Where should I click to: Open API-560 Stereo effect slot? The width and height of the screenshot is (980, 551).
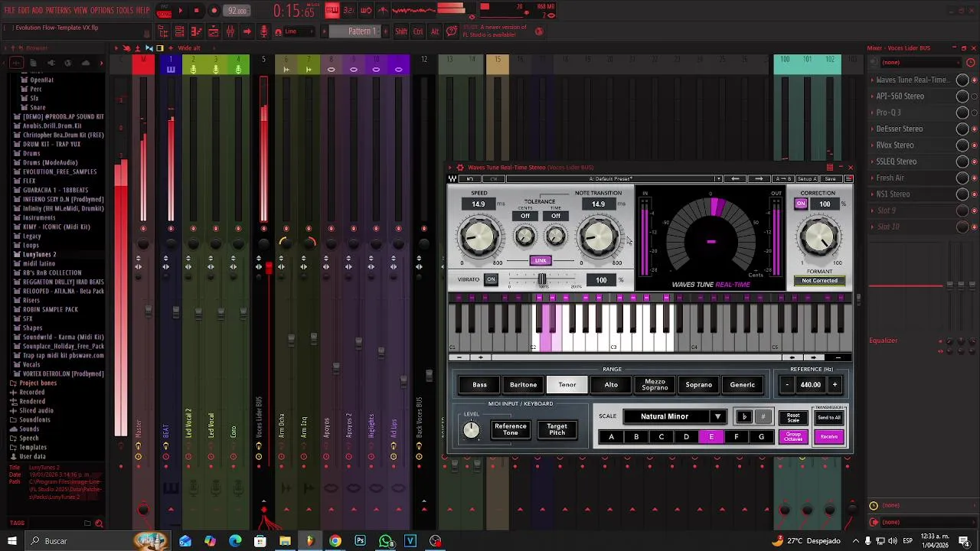[900, 96]
